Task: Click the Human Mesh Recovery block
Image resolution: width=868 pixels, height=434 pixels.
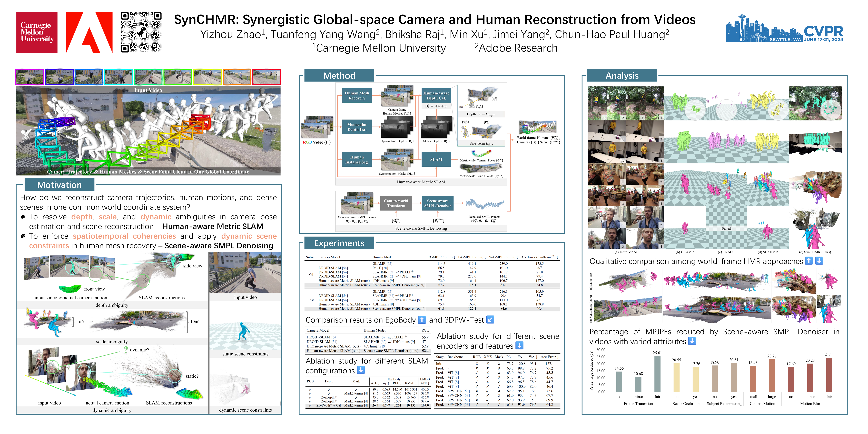Action: point(357,96)
